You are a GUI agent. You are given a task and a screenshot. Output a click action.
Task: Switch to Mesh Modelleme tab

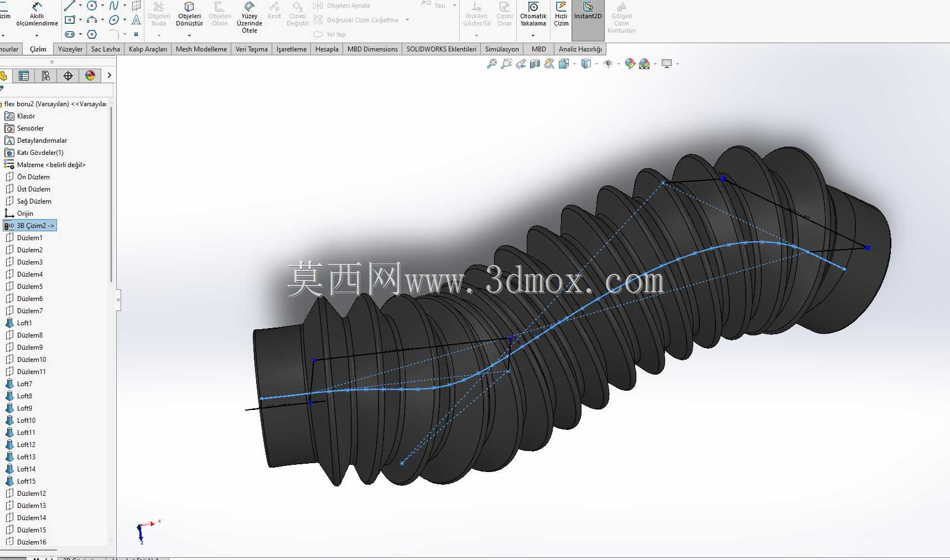coord(201,49)
